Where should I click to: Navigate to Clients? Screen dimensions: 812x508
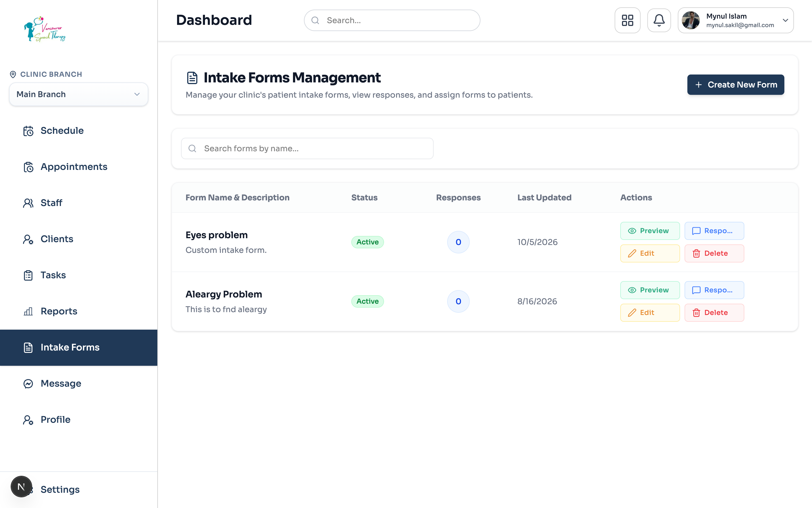coord(78,239)
